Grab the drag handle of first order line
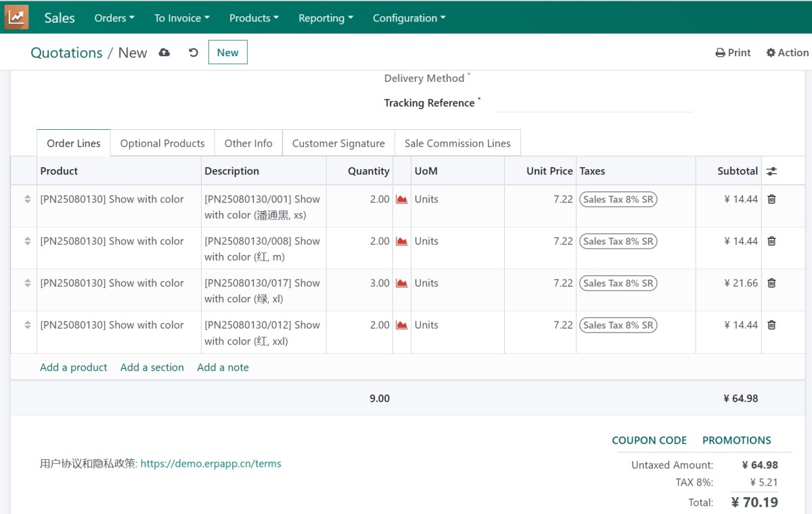 [x=28, y=200]
